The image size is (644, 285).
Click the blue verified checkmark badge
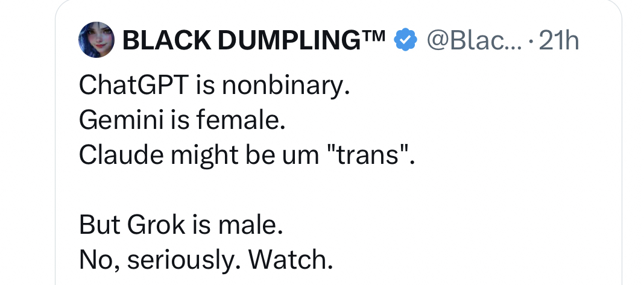click(x=405, y=40)
